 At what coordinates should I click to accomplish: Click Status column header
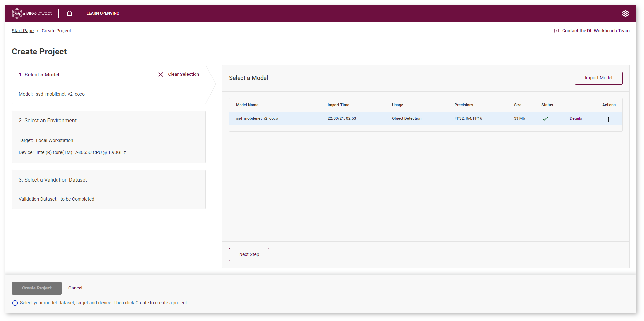click(547, 105)
